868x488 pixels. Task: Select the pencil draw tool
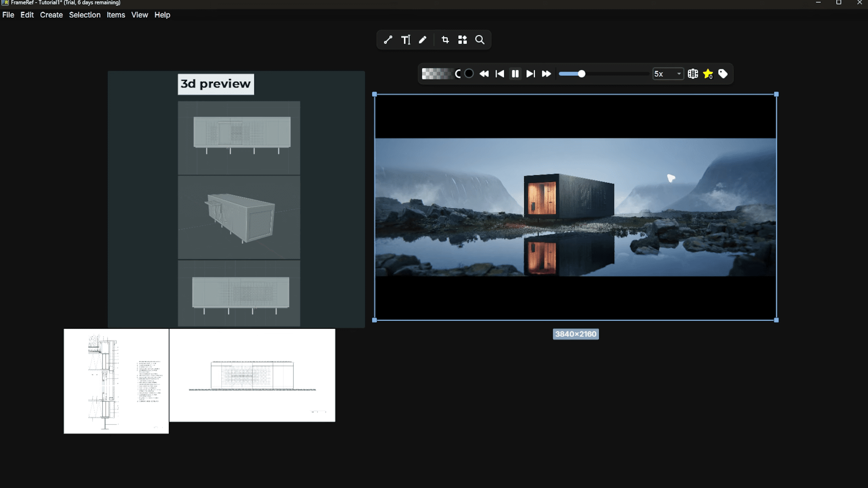click(422, 40)
